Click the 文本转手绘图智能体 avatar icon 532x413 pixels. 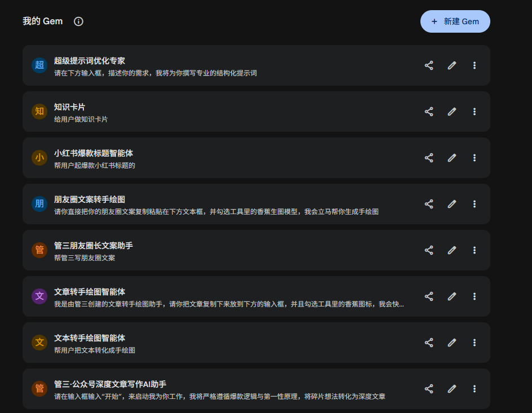click(x=39, y=343)
